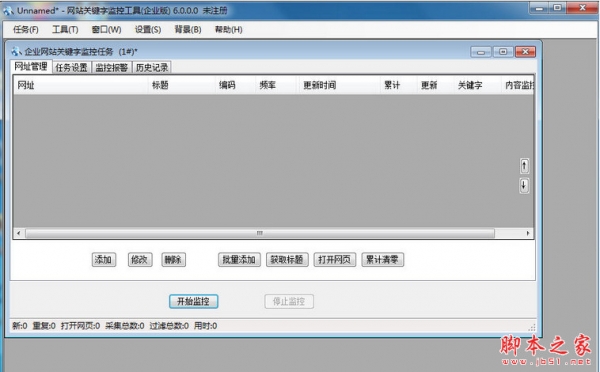Click the 累计 column header
The height and width of the screenshot is (372, 600).
pos(398,85)
